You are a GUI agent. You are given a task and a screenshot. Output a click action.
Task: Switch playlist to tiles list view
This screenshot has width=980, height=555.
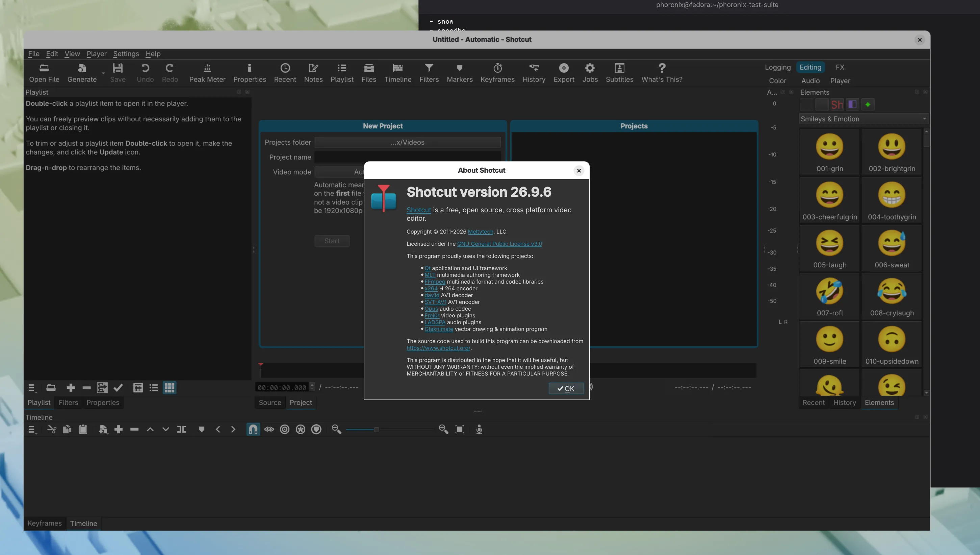pos(153,388)
